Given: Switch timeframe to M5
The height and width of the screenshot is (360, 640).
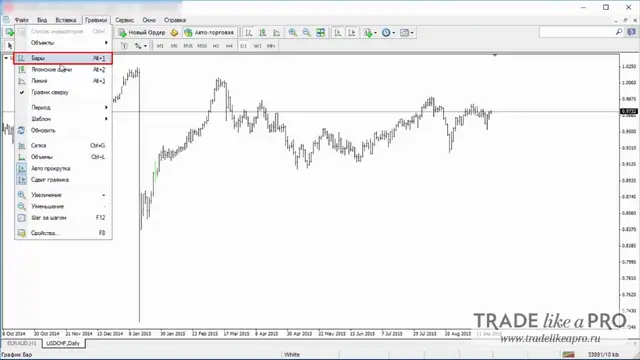Looking at the screenshot, I should click(x=174, y=46).
